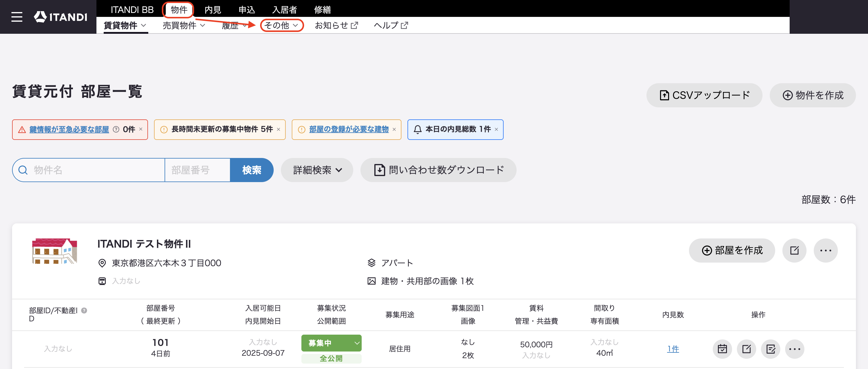Click document edit icon for room 101
Screen dimensions: 868x369
pos(771,349)
